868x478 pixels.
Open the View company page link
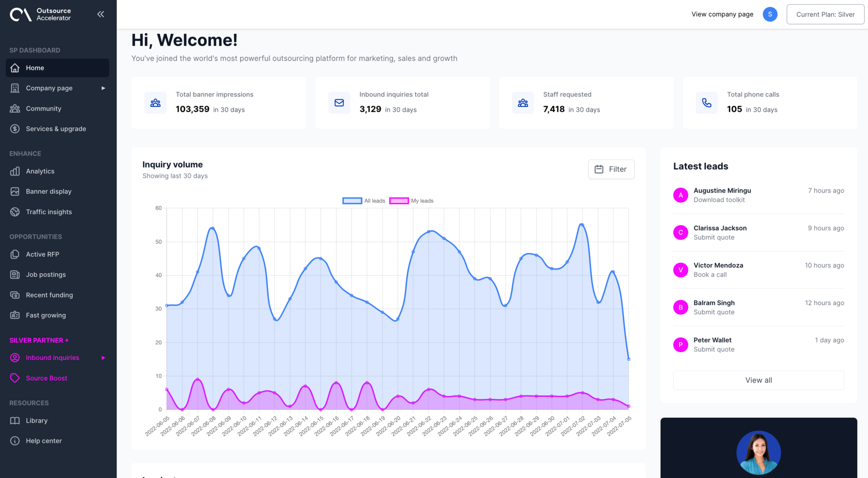(x=722, y=14)
